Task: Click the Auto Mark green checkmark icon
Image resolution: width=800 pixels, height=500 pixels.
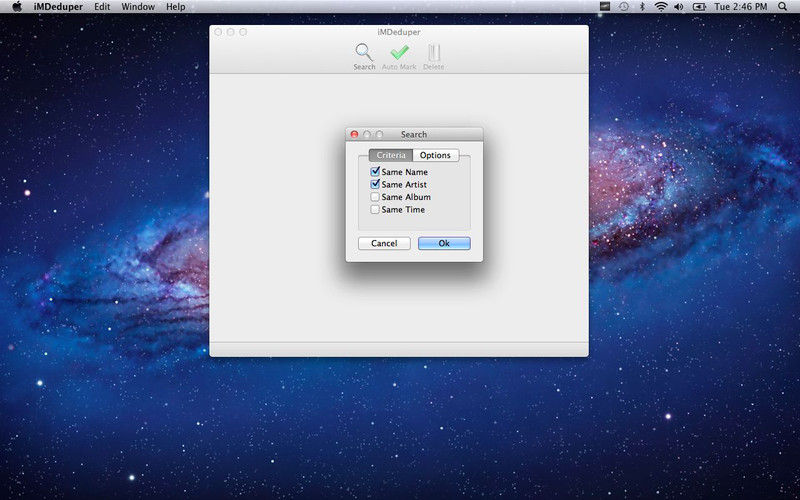Action: coord(399,53)
